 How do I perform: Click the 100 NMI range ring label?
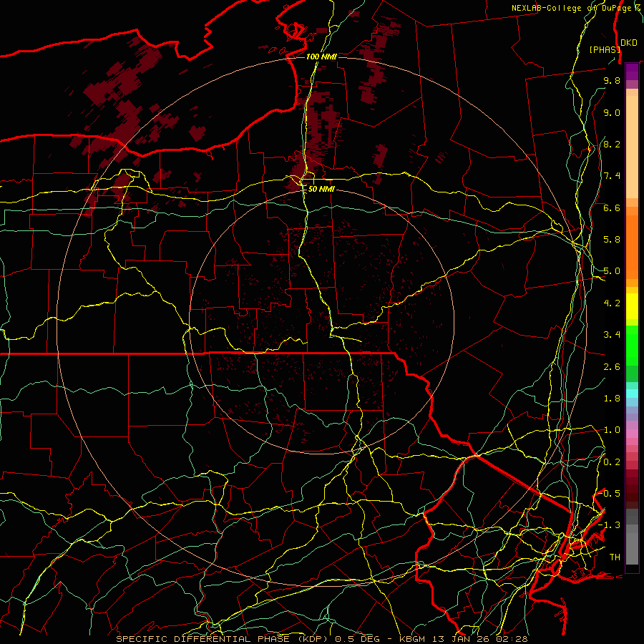(321, 57)
